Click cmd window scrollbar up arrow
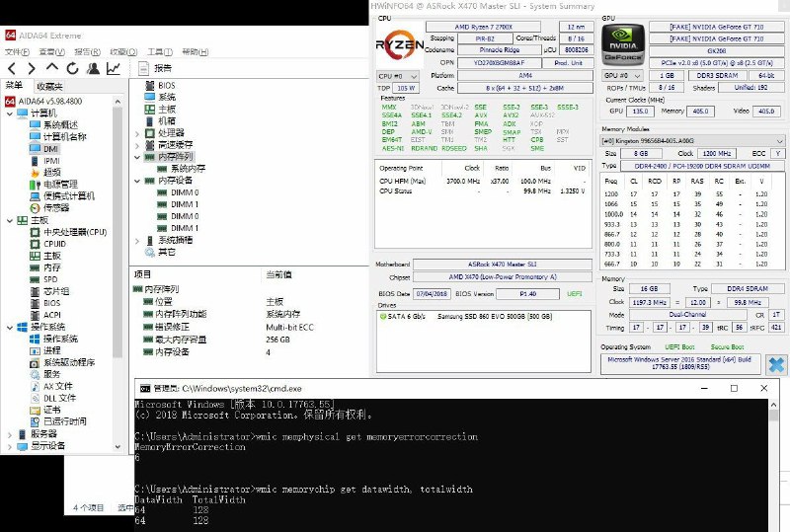The height and width of the screenshot is (532, 790). (774, 405)
